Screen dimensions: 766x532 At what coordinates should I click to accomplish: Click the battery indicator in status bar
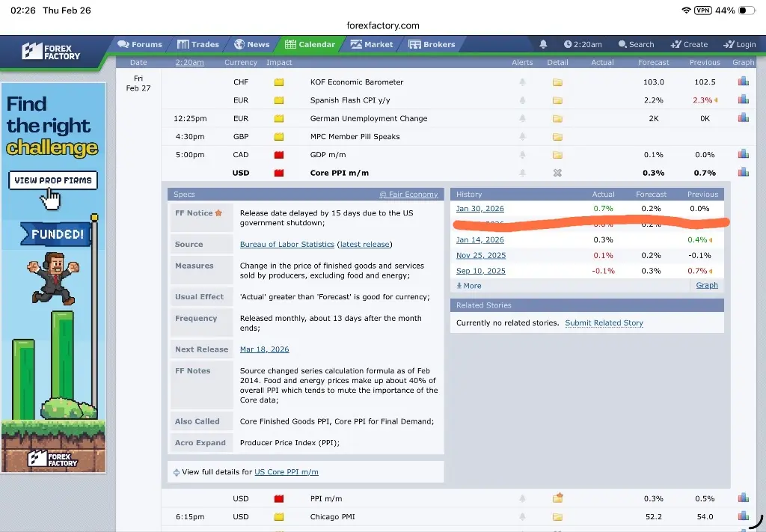tap(747, 10)
